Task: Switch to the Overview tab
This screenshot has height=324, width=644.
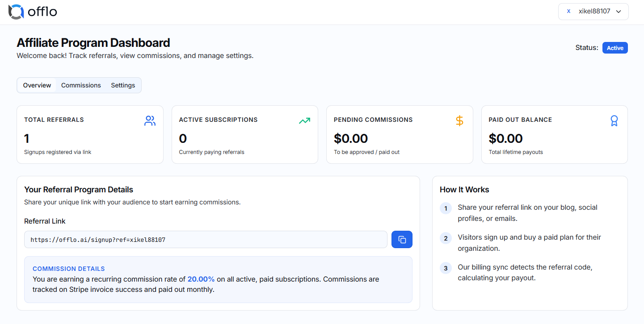Action: (x=37, y=85)
